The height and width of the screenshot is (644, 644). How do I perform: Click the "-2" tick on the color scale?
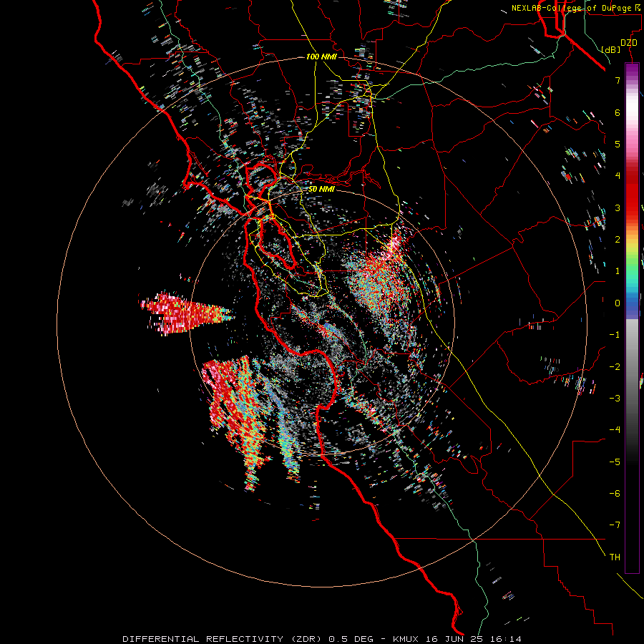pyautogui.click(x=615, y=366)
